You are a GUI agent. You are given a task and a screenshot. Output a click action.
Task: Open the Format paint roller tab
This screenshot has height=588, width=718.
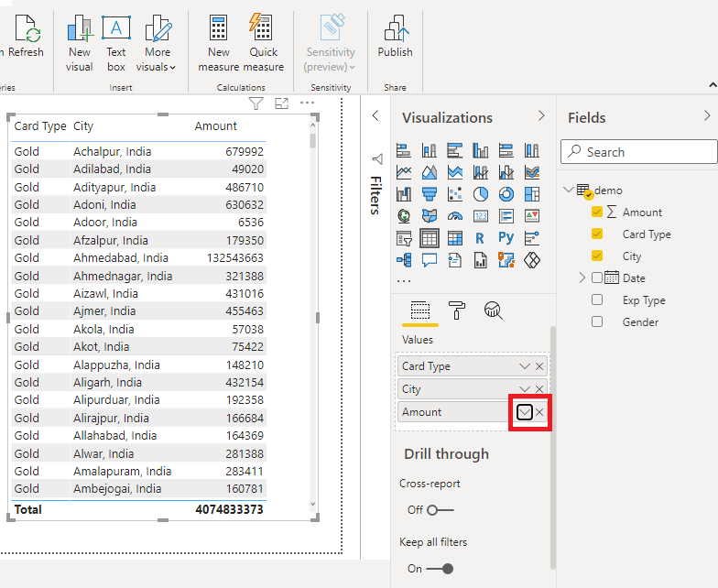tap(457, 310)
